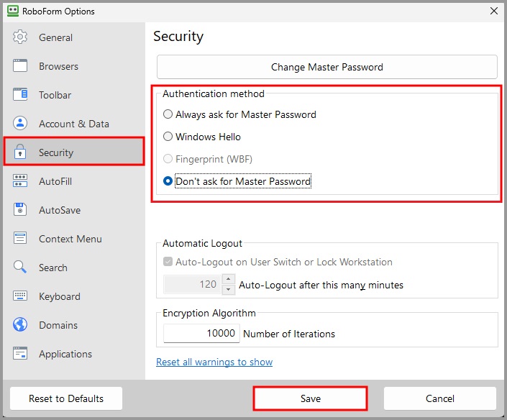The height and width of the screenshot is (420, 507).
Task: Click the Security padlock icon
Action: (x=20, y=152)
